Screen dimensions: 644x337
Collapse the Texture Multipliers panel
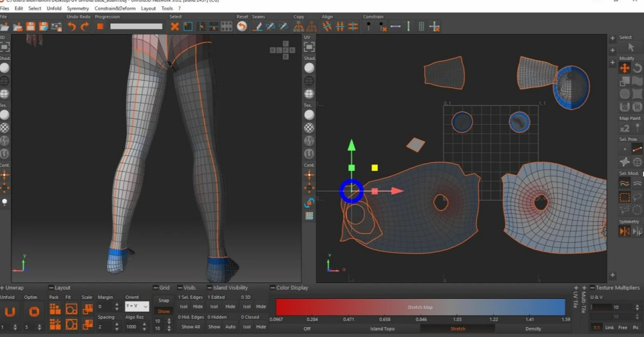point(592,287)
